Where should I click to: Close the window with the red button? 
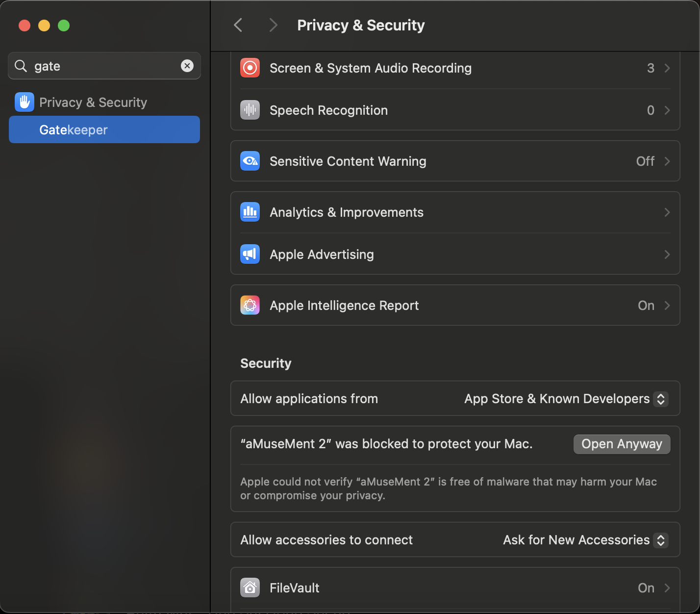click(25, 26)
